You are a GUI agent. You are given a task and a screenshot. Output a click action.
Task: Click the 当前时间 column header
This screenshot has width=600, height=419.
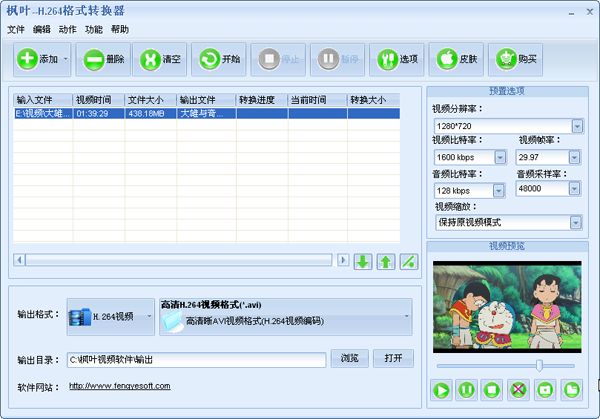[x=318, y=100]
